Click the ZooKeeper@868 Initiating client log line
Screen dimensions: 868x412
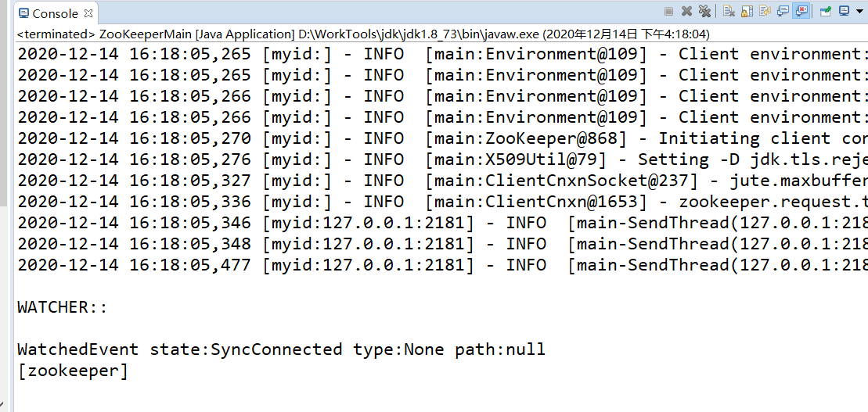coord(443,138)
